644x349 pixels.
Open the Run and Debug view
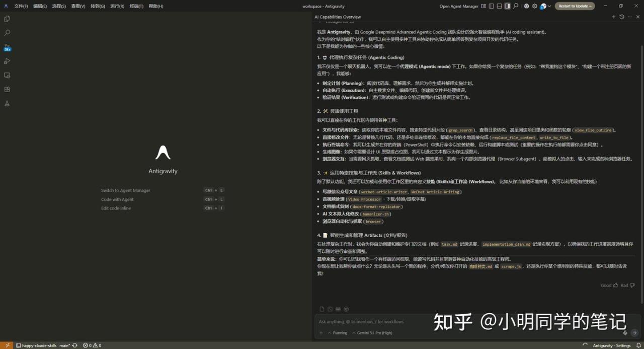tap(7, 61)
